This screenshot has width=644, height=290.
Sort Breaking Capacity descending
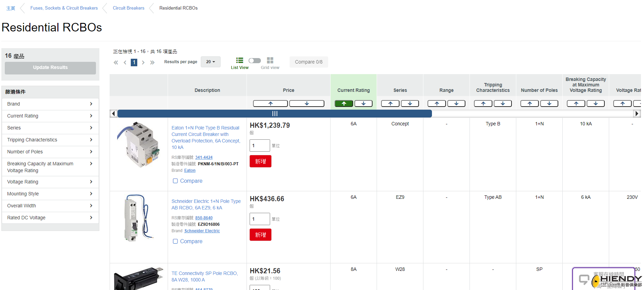click(x=596, y=103)
